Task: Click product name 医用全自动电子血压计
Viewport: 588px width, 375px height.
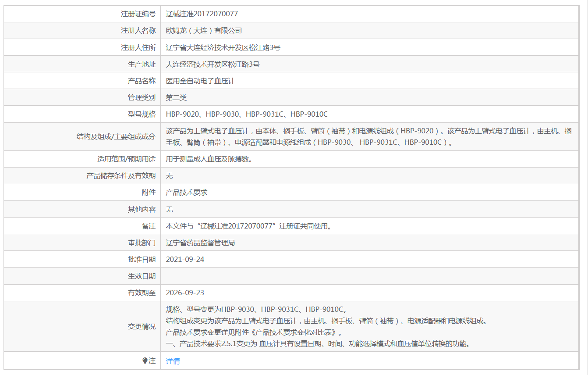Action: pos(200,81)
